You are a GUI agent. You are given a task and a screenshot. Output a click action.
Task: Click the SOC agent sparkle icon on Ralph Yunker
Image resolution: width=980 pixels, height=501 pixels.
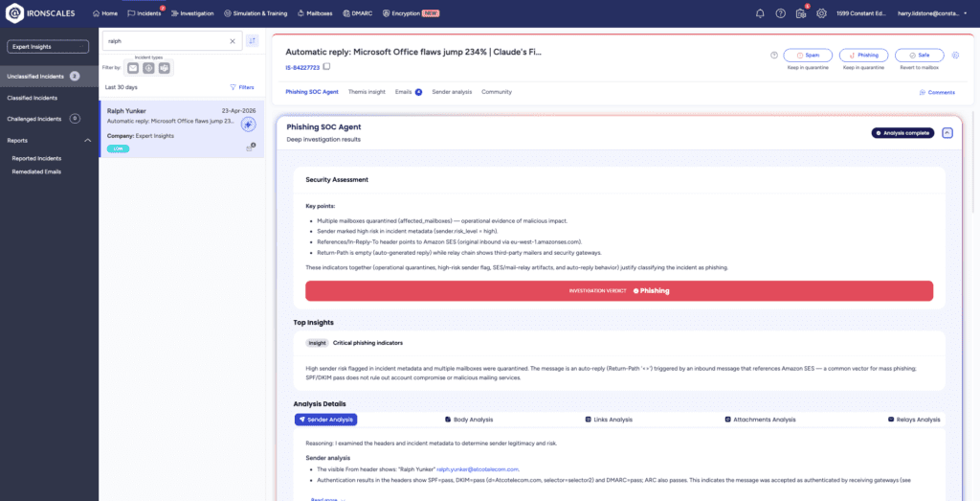pyautogui.click(x=248, y=125)
